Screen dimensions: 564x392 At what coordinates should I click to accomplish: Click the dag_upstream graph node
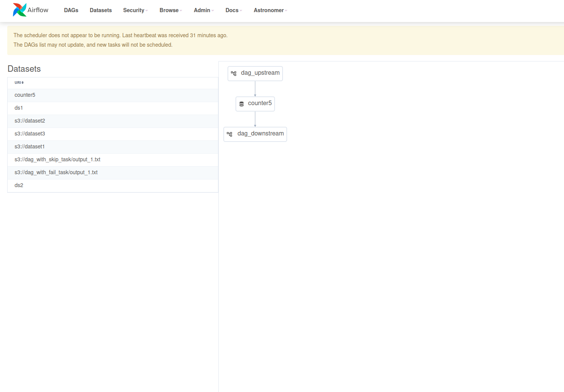tap(255, 74)
